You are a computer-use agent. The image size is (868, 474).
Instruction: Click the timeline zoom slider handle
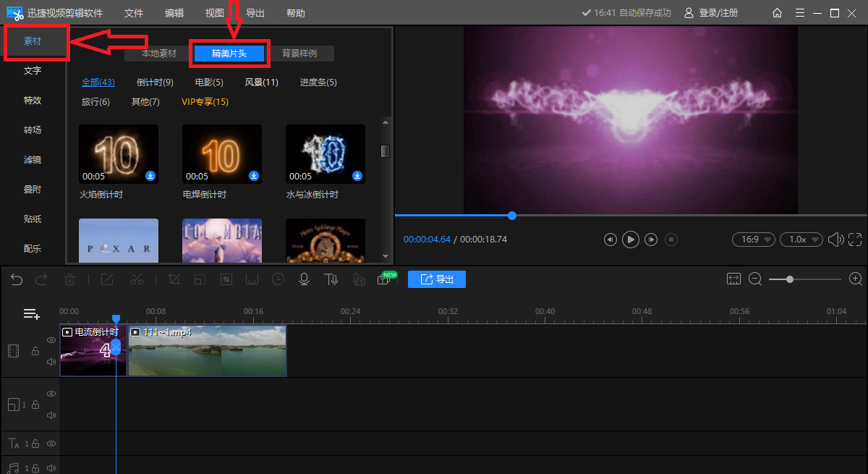click(790, 279)
